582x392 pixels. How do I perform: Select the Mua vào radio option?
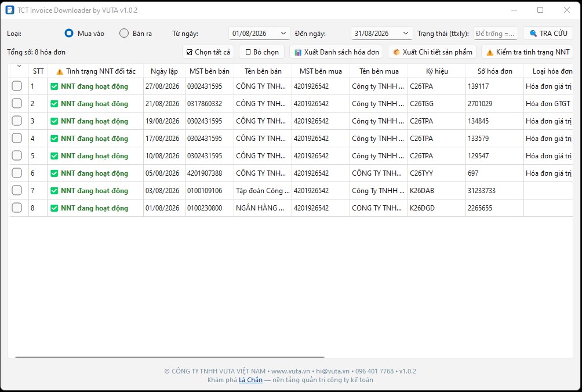tap(68, 34)
